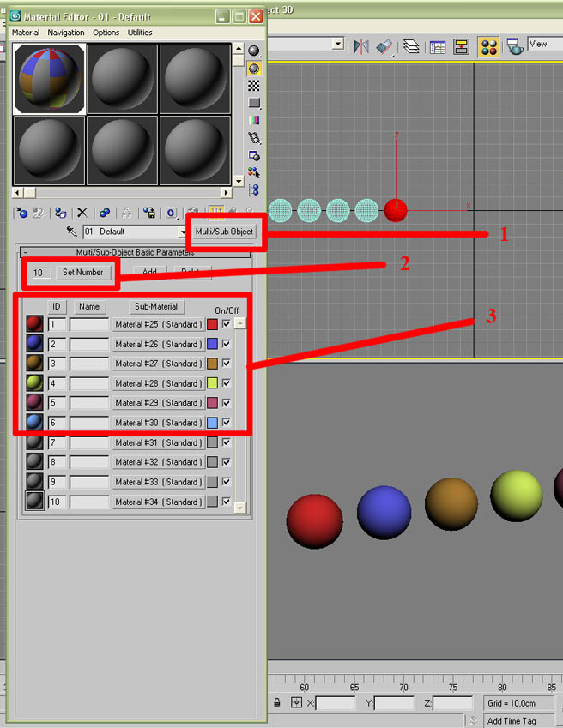Click the light blue swatch of Material #30
This screenshot has height=728, width=563.
point(212,423)
